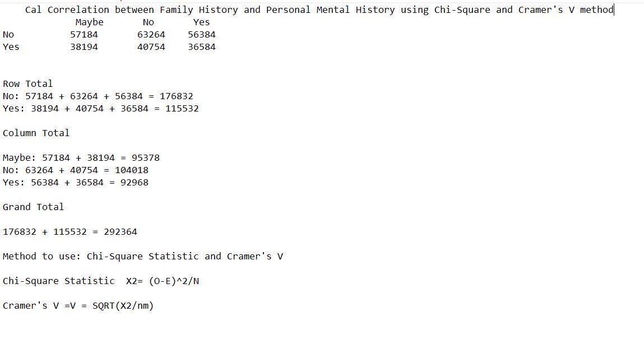Click the No column sum 104018

pyautogui.click(x=131, y=170)
